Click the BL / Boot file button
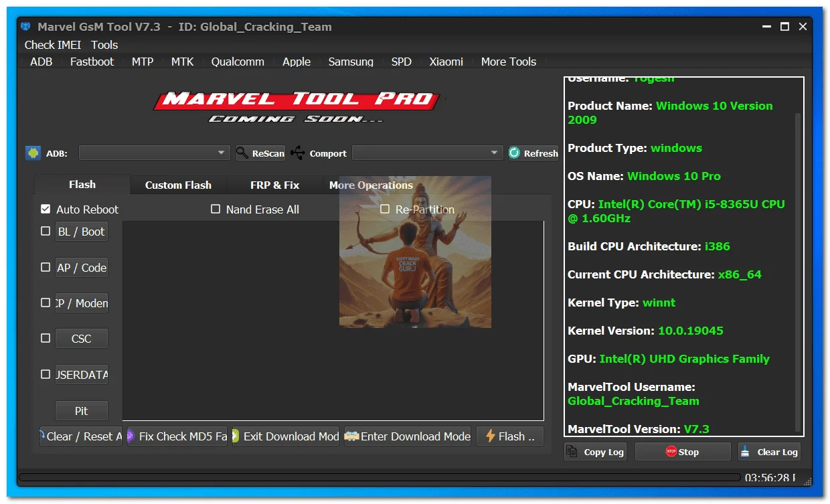This screenshot has height=504, width=830. click(81, 232)
